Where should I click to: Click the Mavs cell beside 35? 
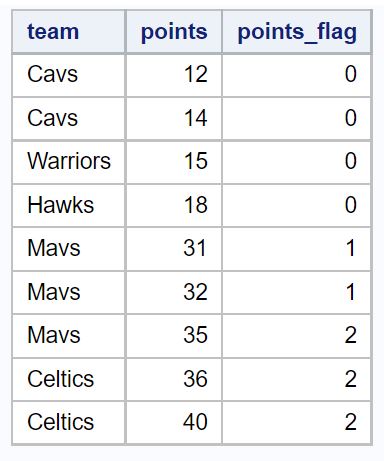tap(69, 336)
